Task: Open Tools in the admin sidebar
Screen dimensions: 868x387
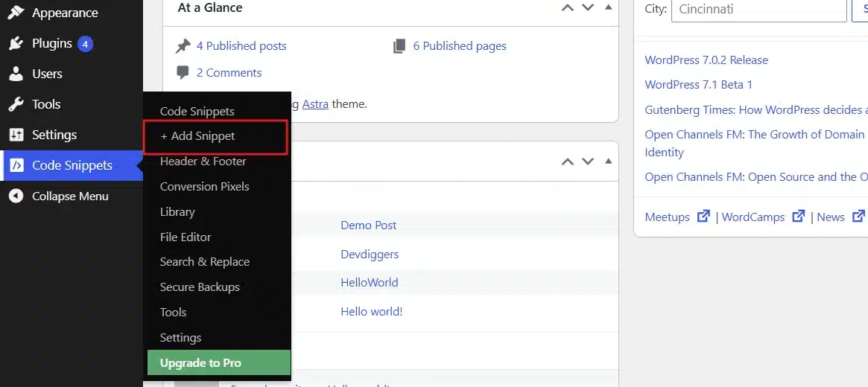Action: click(x=46, y=104)
